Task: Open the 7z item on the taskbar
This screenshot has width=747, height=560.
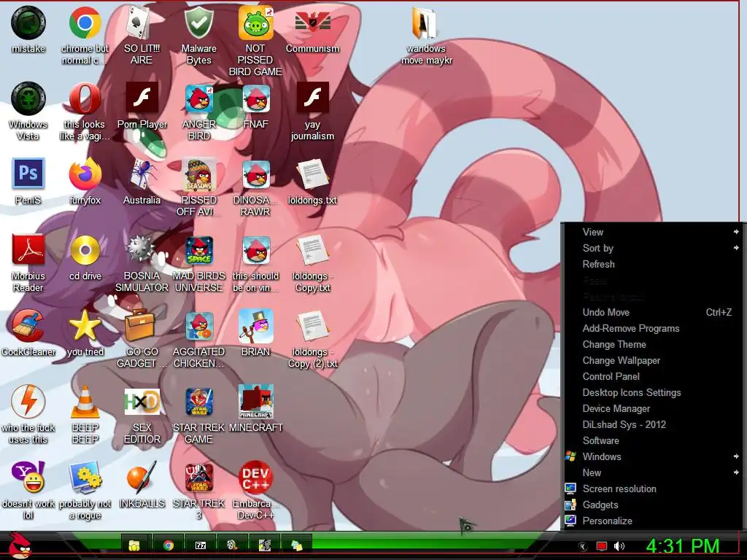Action: tap(200, 545)
